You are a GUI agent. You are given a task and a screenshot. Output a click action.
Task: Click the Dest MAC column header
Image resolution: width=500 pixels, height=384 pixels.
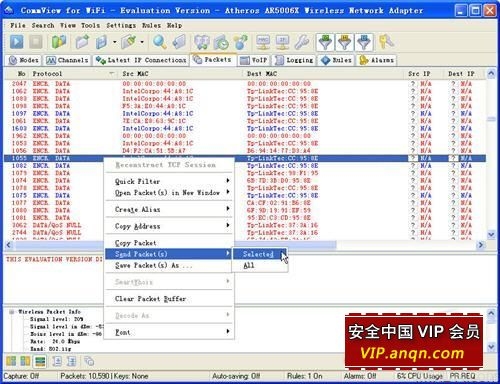(x=323, y=74)
